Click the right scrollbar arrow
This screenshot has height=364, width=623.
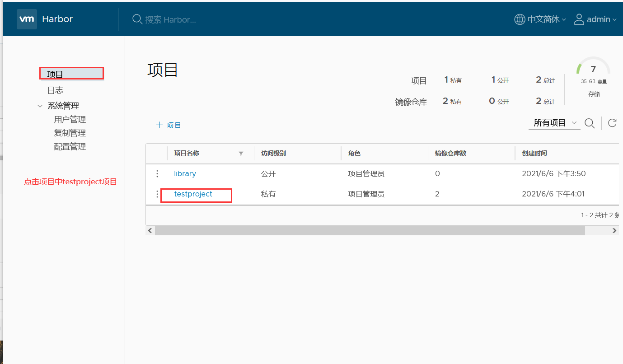coord(614,230)
